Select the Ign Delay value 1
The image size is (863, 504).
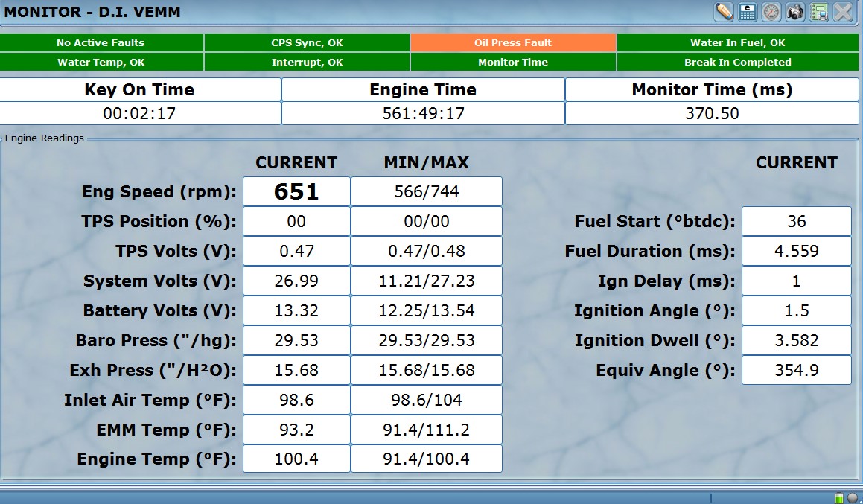pyautogui.click(x=797, y=281)
